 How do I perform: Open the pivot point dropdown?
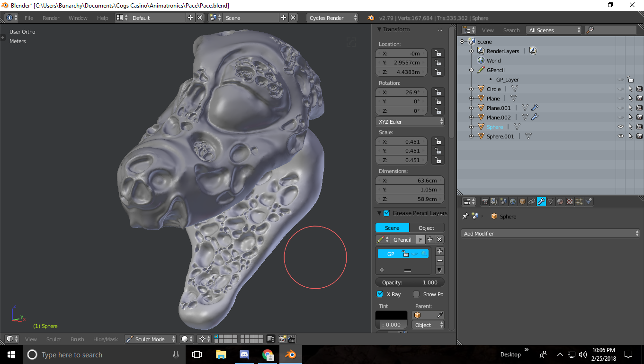tap(205, 339)
